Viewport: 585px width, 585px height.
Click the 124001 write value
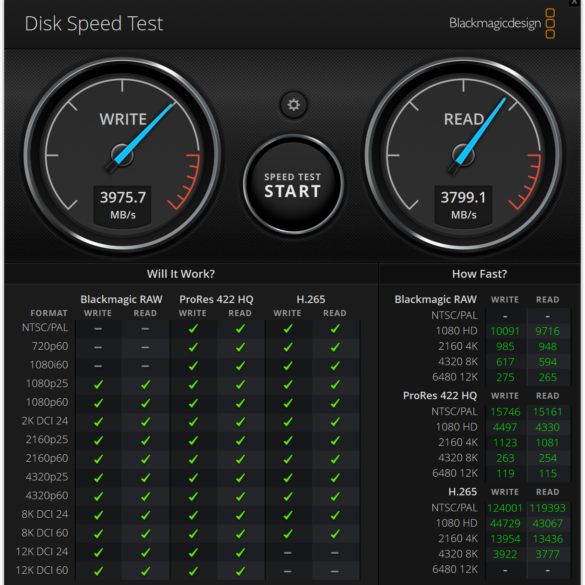pyautogui.click(x=504, y=508)
